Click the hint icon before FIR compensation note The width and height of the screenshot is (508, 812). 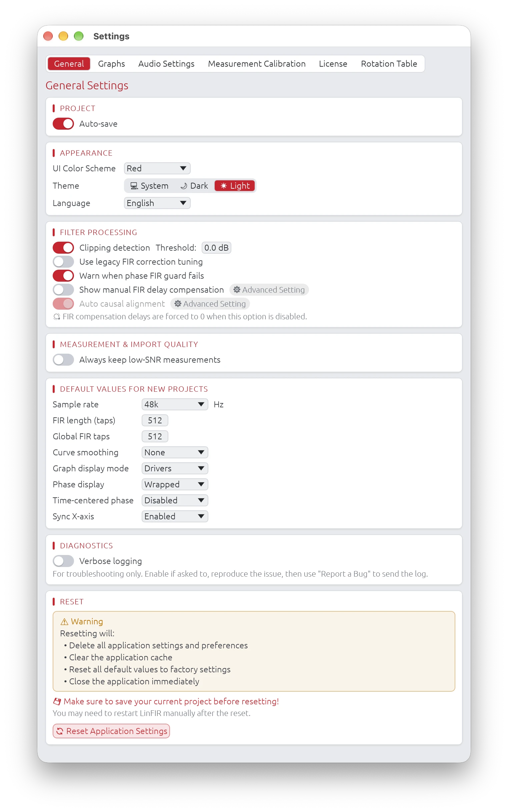coord(57,316)
